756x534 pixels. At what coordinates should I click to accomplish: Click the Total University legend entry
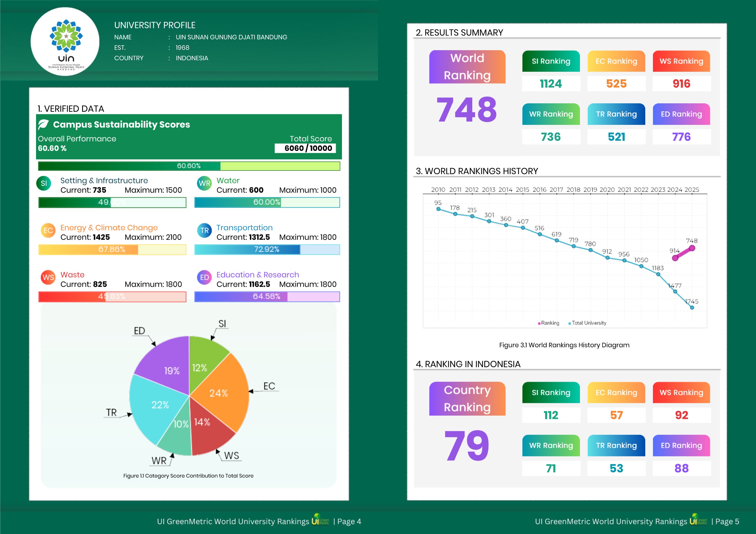[587, 323]
